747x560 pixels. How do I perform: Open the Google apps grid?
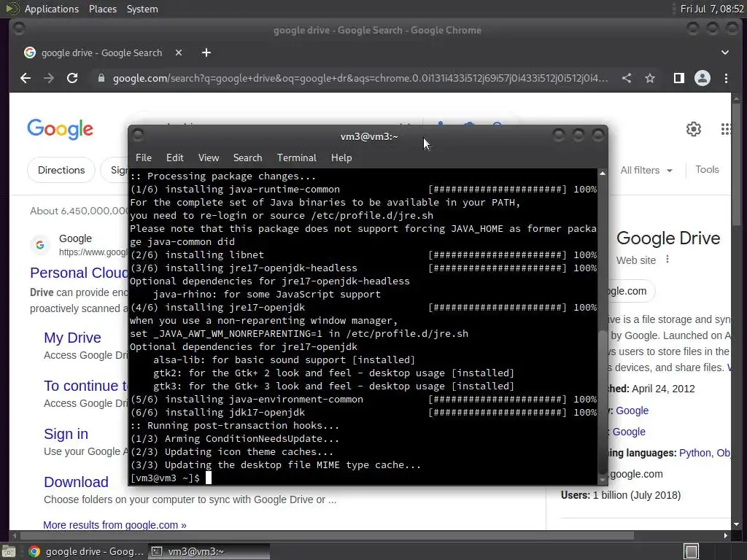(726, 128)
